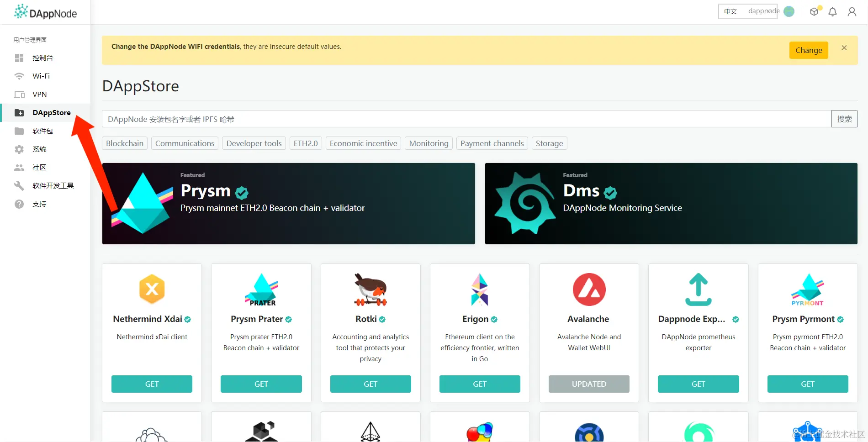Click the UPDATED button under Avalanche

(x=589, y=384)
